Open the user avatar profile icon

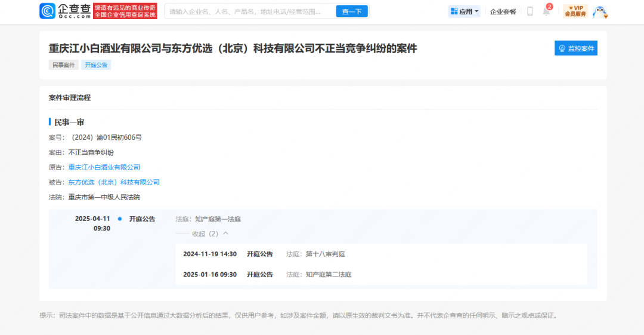600,12
